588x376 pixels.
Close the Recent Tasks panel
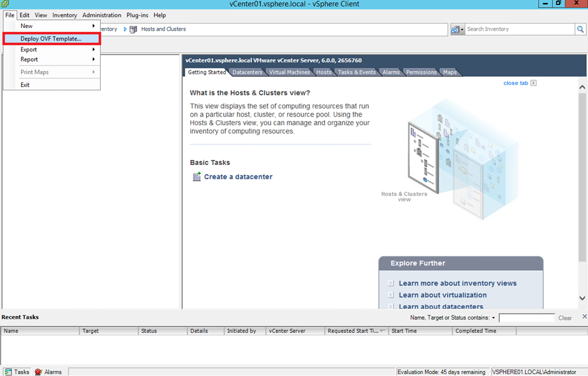click(584, 317)
